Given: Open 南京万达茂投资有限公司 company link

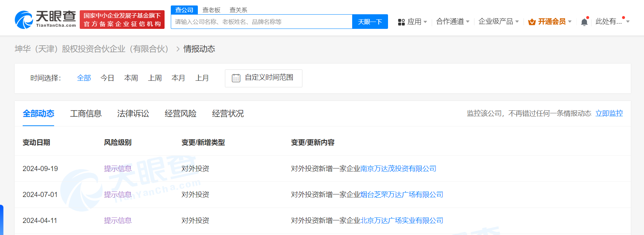Looking at the screenshot, I should click(x=398, y=168).
